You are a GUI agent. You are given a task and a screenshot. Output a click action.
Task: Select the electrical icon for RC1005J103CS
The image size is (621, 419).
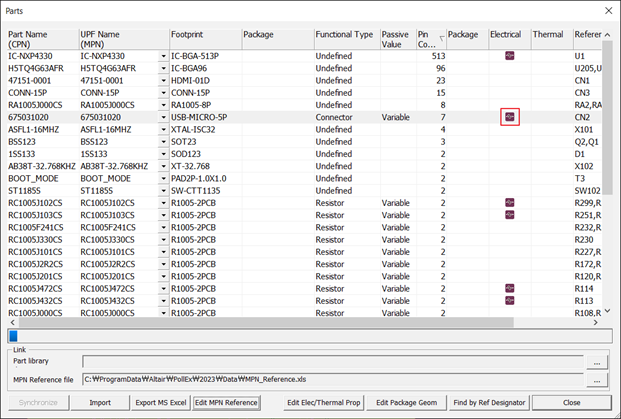[x=510, y=214]
